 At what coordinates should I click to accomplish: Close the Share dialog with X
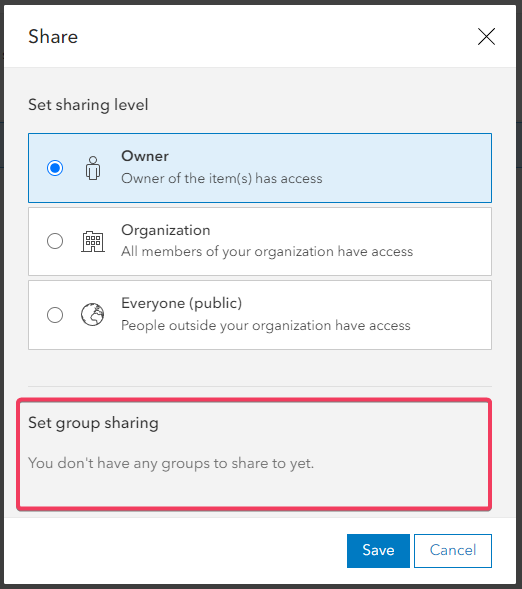click(x=486, y=36)
